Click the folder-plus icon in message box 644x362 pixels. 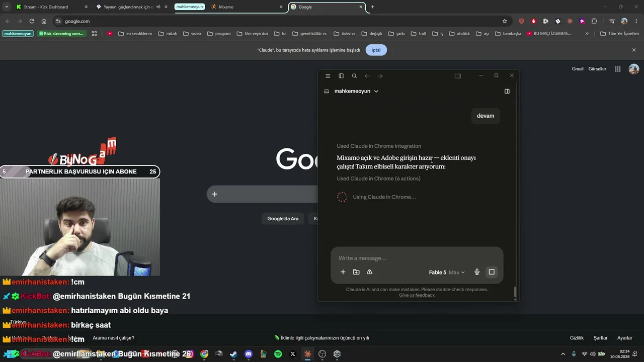pos(356,272)
